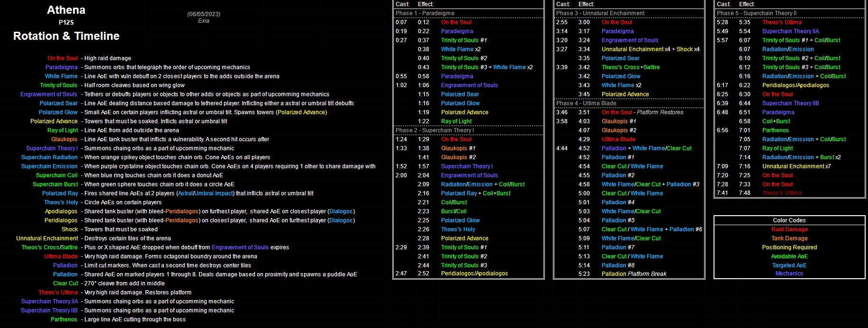Choose Avoidable AoE in the color legend

tap(789, 256)
